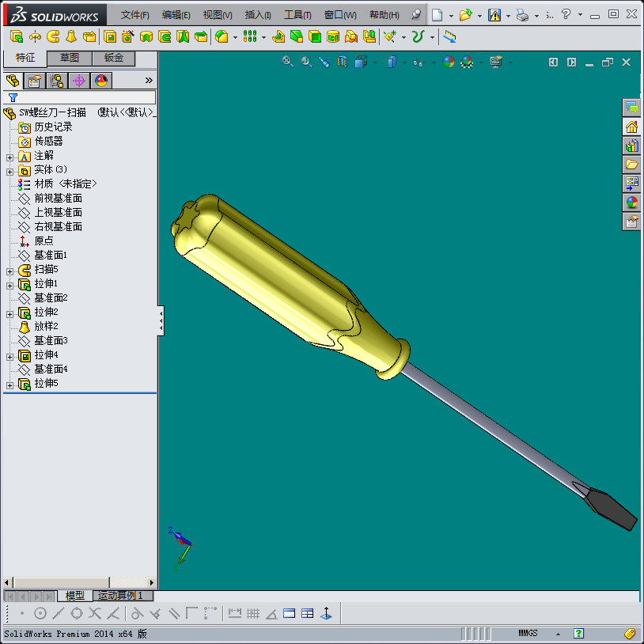The width and height of the screenshot is (644, 644).
Task: Toggle the blue plane-and-arrow icon in the bottom toolbar
Action: click(326, 614)
